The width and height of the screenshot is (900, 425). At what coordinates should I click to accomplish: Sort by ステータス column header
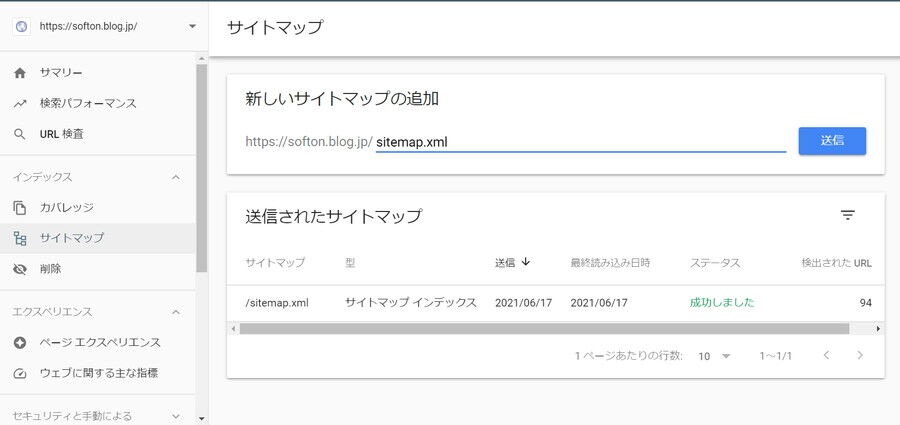(715, 263)
